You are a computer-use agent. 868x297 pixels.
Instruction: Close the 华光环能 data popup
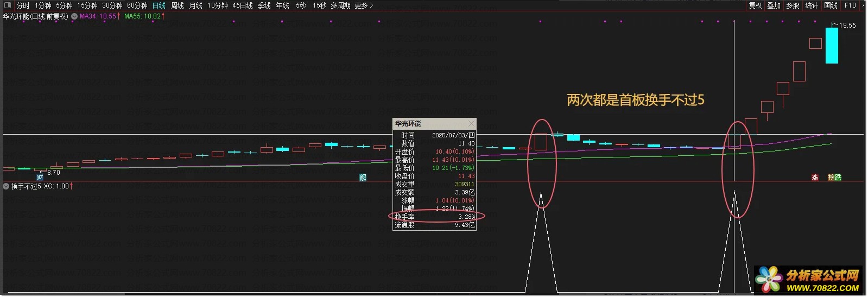[x=471, y=124]
